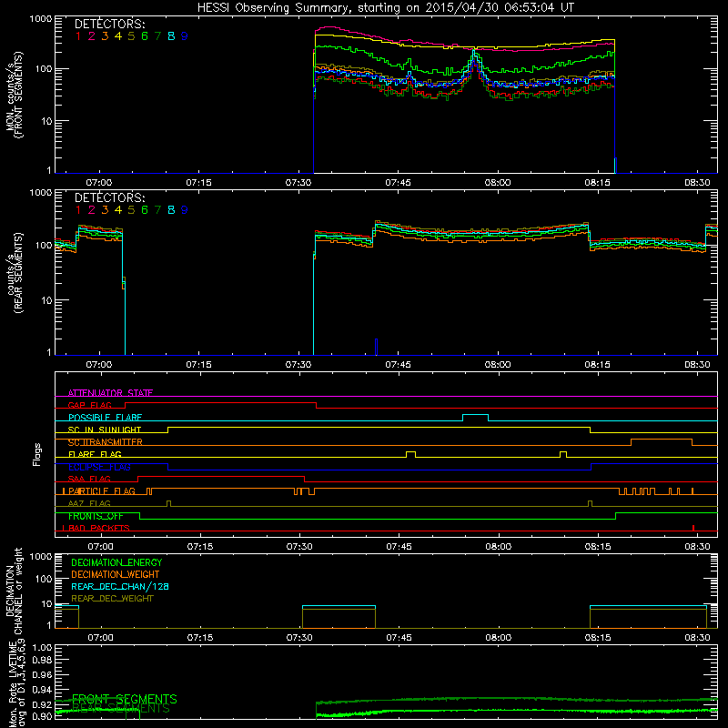Screen dimensions: 728x728
Task: Select orange detector 3 in front segments legend
Action: click(105, 35)
